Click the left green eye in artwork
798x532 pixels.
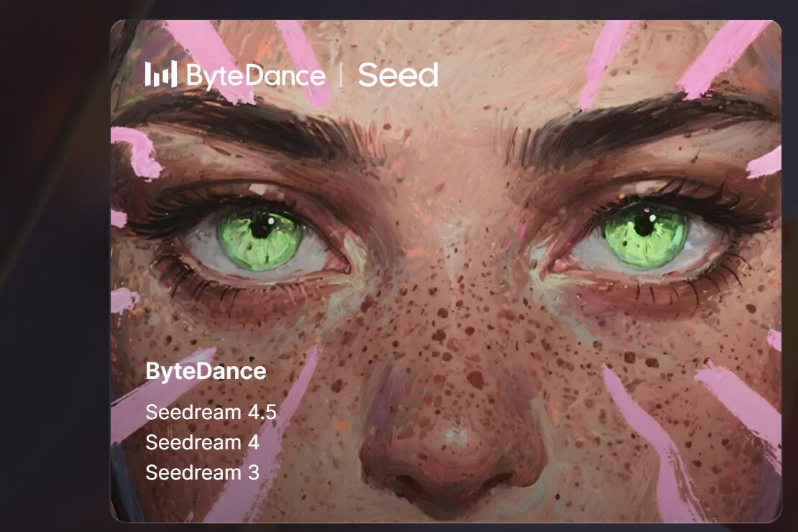[260, 238]
